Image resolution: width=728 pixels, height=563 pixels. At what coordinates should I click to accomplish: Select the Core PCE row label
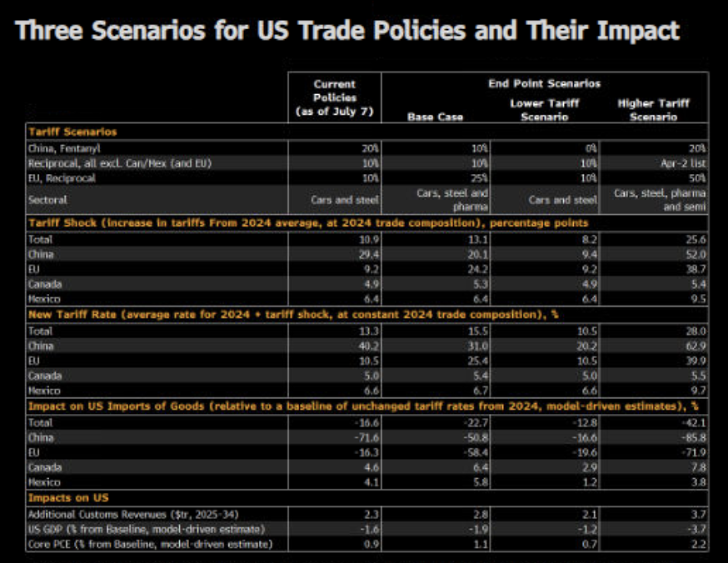tap(150, 545)
